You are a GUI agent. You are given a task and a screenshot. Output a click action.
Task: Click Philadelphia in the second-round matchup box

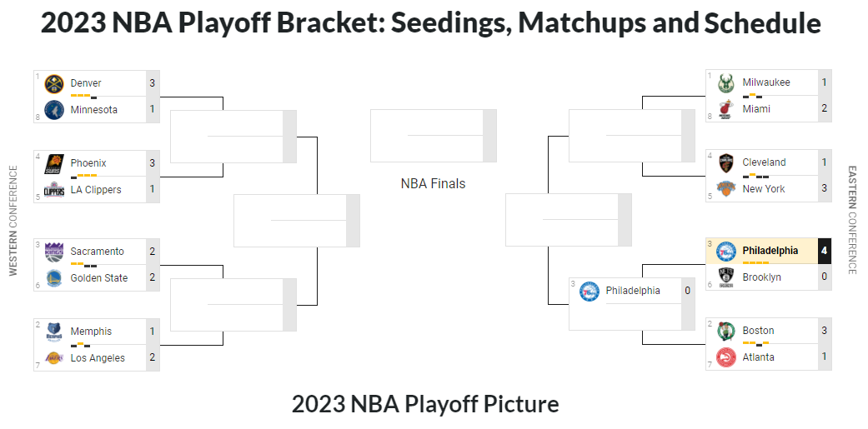pyautogui.click(x=632, y=291)
